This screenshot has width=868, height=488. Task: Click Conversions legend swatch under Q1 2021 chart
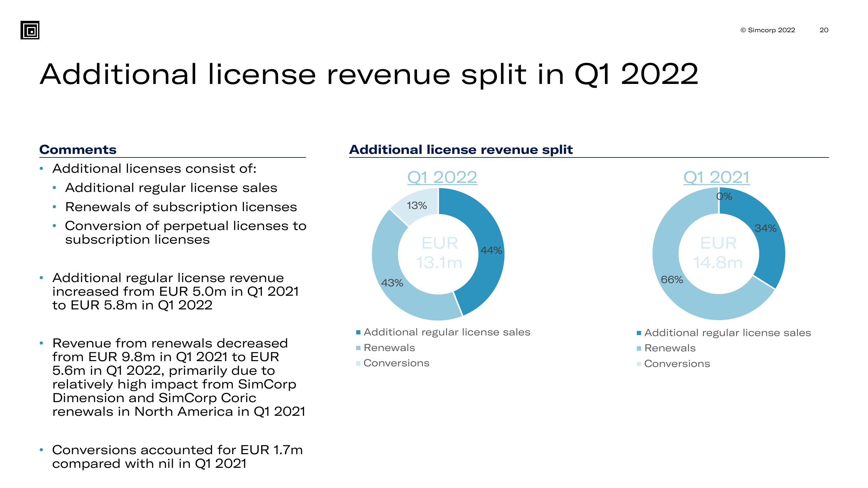pyautogui.click(x=639, y=364)
